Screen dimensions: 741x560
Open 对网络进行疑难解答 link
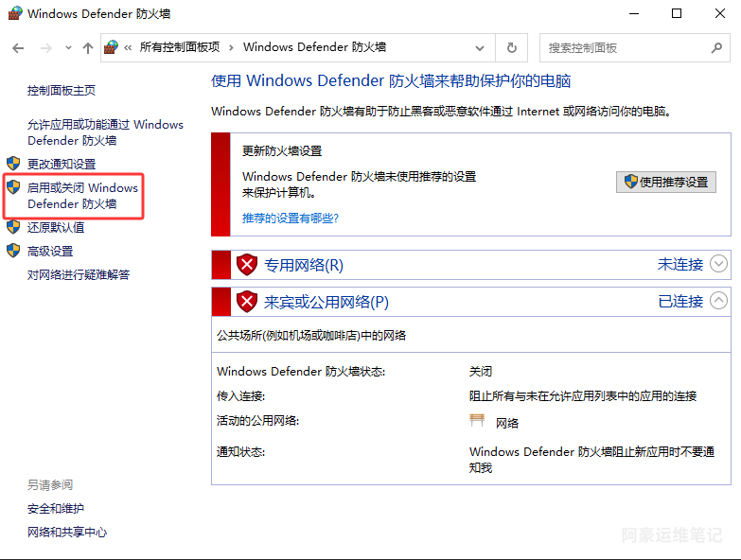pos(79,275)
